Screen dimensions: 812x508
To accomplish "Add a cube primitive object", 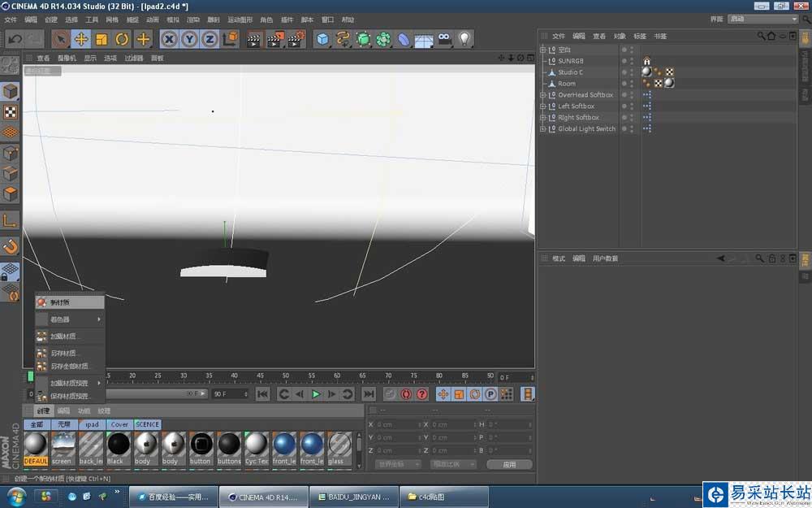I will (323, 39).
